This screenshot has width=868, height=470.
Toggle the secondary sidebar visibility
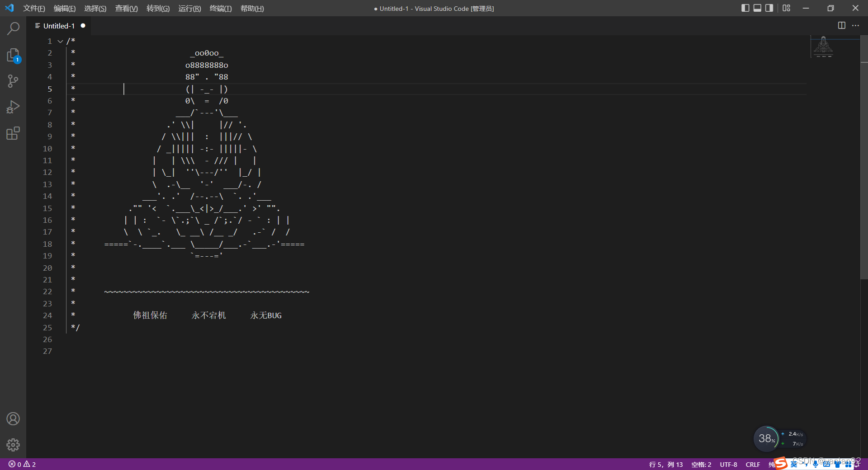coord(769,8)
